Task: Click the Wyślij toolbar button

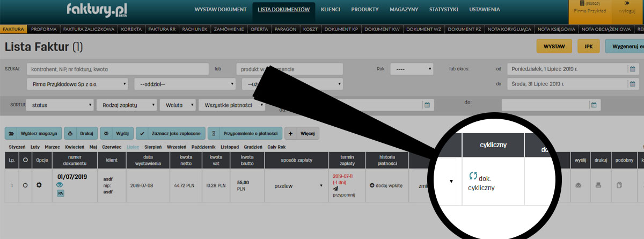Action: pyautogui.click(x=118, y=133)
